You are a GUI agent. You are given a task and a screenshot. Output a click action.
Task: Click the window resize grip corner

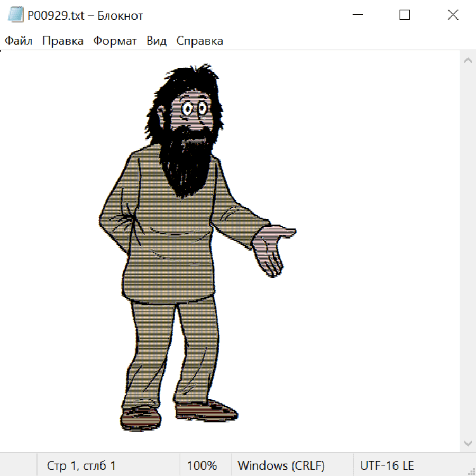(471, 471)
